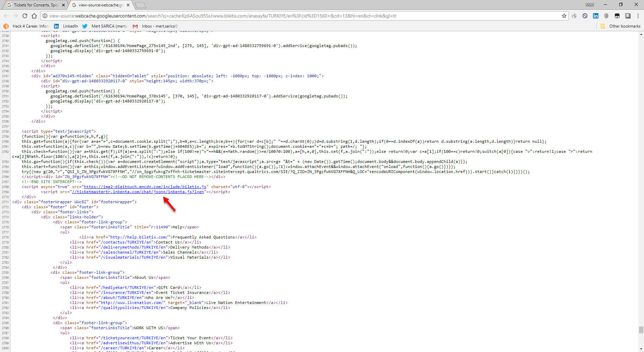Image resolution: width=644 pixels, height=352 pixels.
Task: Click 'WORK WITH US' span text
Action: coord(149,328)
